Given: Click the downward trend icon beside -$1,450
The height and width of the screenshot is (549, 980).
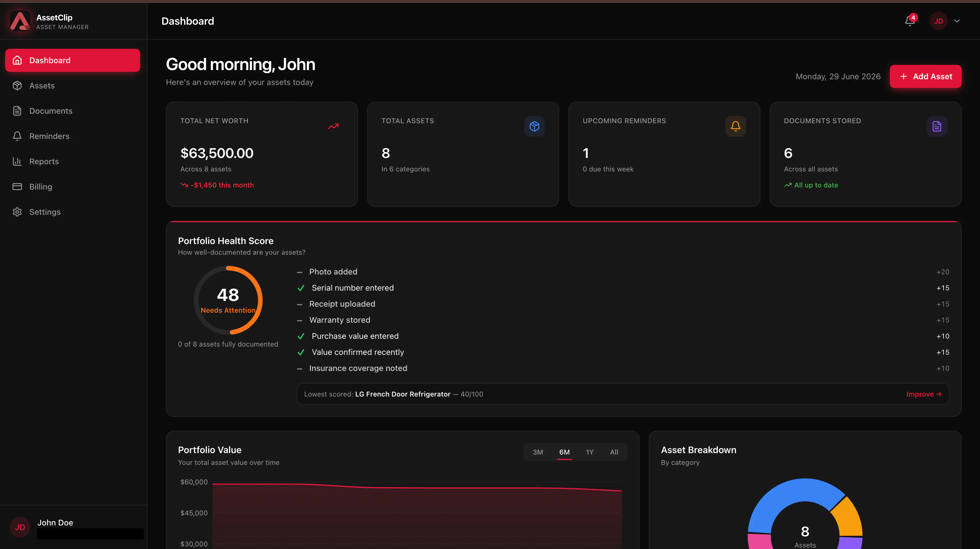Looking at the screenshot, I should pos(184,185).
